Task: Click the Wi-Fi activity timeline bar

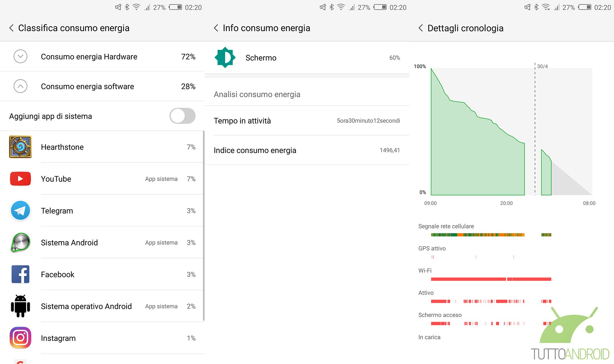Action: click(x=491, y=279)
